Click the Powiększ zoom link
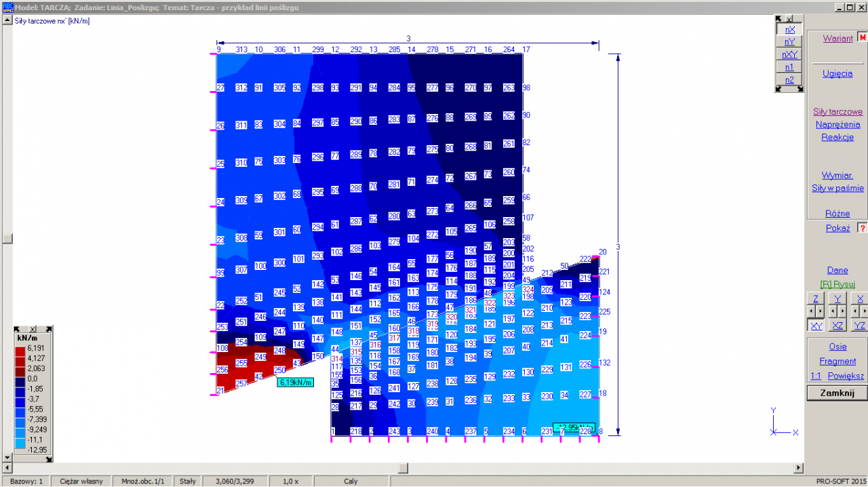The image size is (868, 487). point(846,376)
